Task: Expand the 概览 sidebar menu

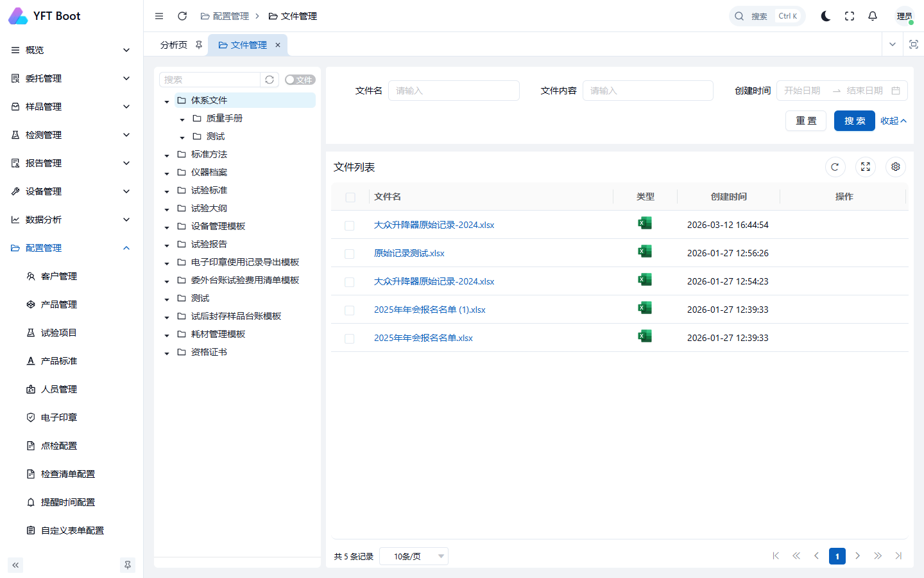Action: pyautogui.click(x=71, y=50)
